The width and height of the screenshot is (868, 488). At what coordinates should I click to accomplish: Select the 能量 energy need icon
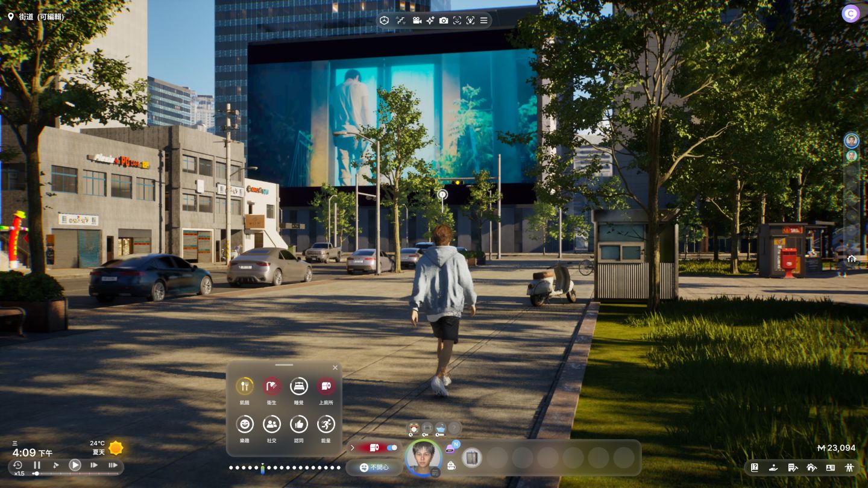pos(326,424)
